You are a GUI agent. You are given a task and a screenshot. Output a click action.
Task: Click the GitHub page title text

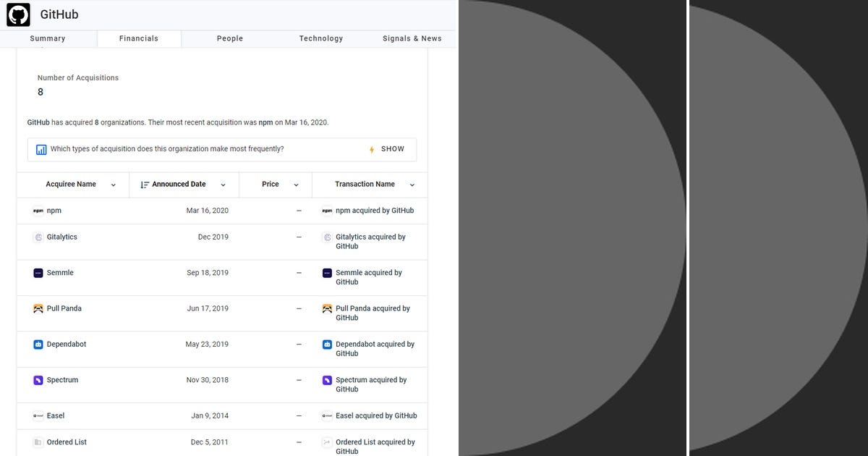[x=59, y=14]
